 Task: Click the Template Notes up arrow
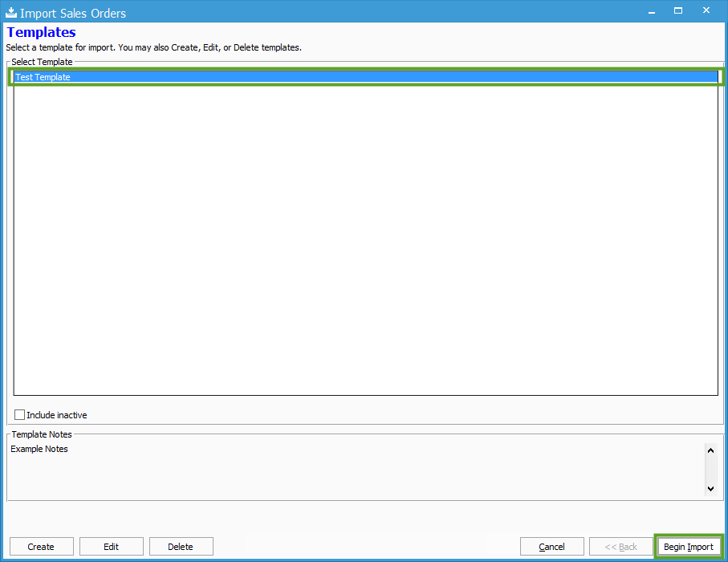pos(710,450)
